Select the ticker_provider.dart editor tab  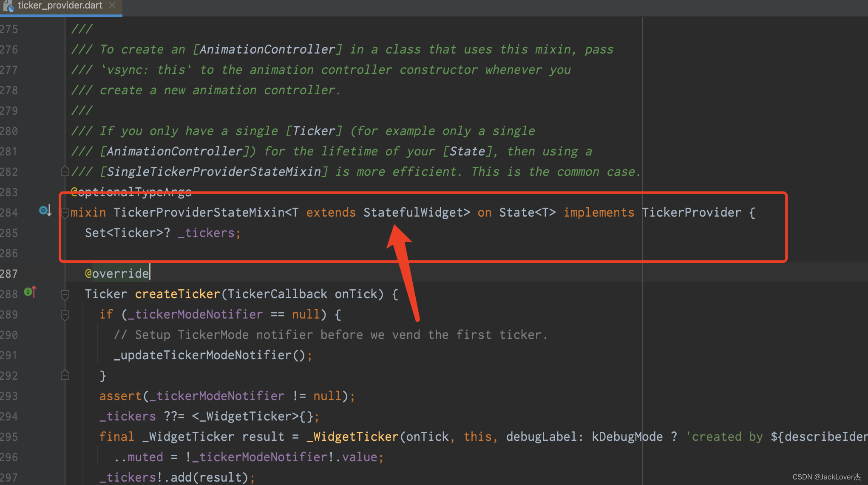pyautogui.click(x=60, y=6)
